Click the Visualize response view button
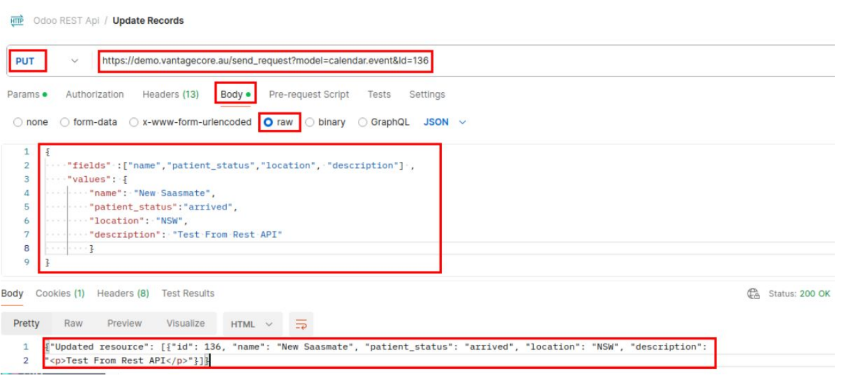The width and height of the screenshot is (868, 375). pyautogui.click(x=186, y=324)
